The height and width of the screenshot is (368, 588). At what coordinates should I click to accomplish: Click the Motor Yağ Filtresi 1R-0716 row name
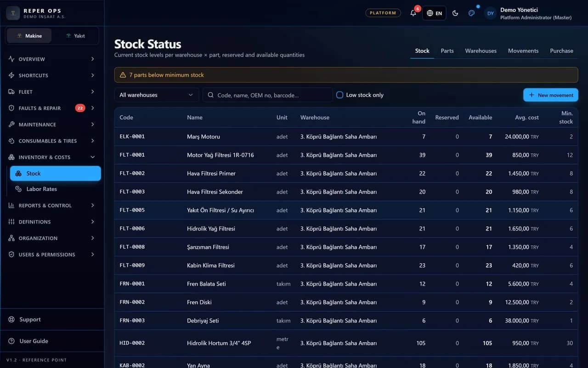[220, 155]
